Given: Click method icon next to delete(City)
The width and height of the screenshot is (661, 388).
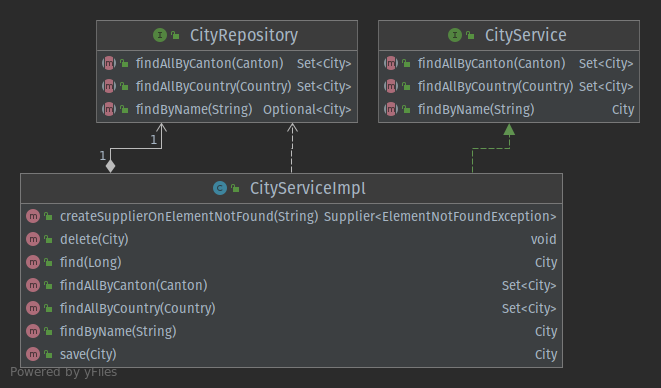Looking at the screenshot, I should 33,240.
